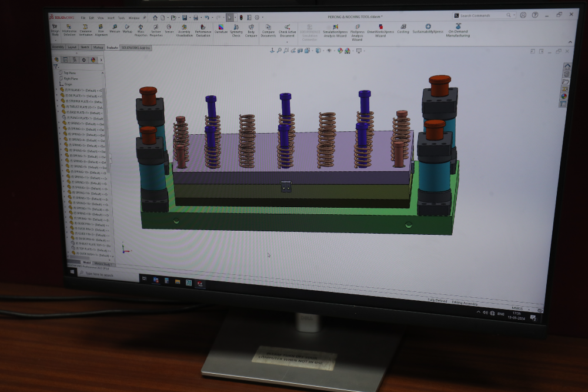The width and height of the screenshot is (588, 392).
Task: Expand the BASE PLATE tree item
Action: point(58,112)
